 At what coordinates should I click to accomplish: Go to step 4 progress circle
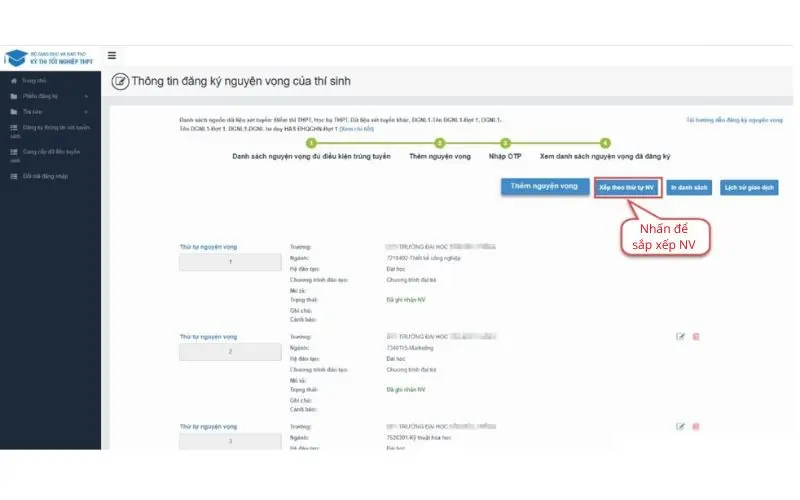605,143
